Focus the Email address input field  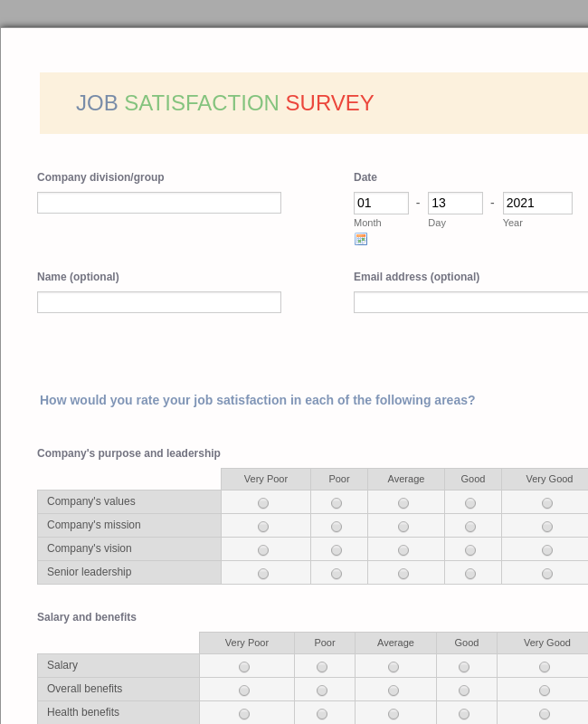click(470, 302)
